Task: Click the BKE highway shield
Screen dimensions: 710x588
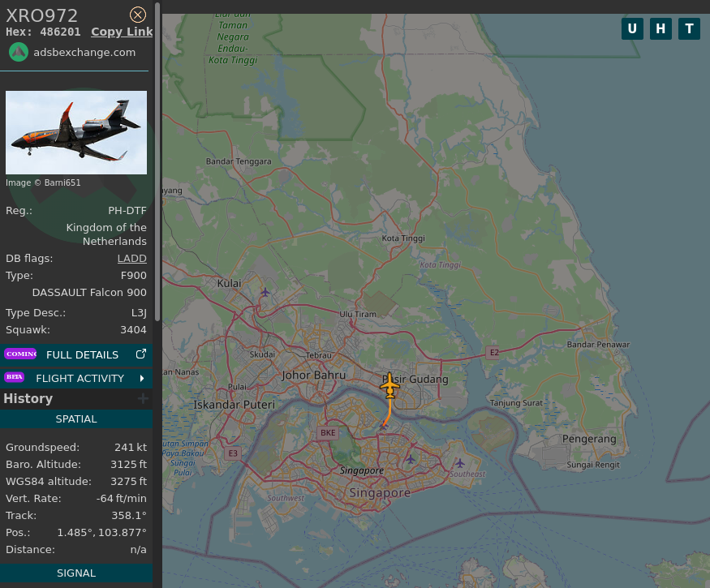Action: click(x=328, y=433)
